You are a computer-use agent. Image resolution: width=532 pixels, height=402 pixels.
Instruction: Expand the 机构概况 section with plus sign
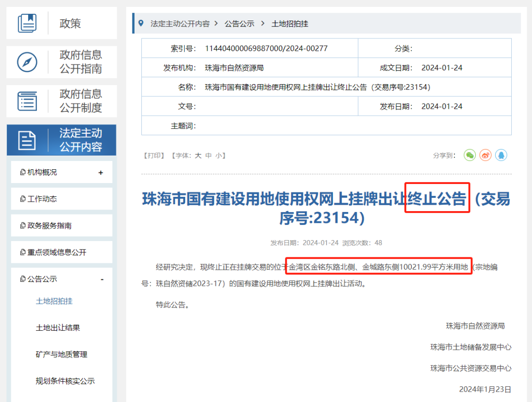click(x=100, y=172)
